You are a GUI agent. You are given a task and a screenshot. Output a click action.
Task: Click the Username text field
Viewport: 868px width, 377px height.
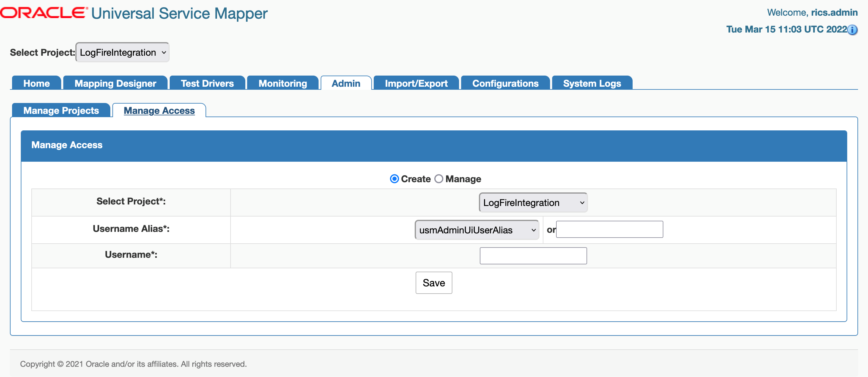(x=533, y=256)
